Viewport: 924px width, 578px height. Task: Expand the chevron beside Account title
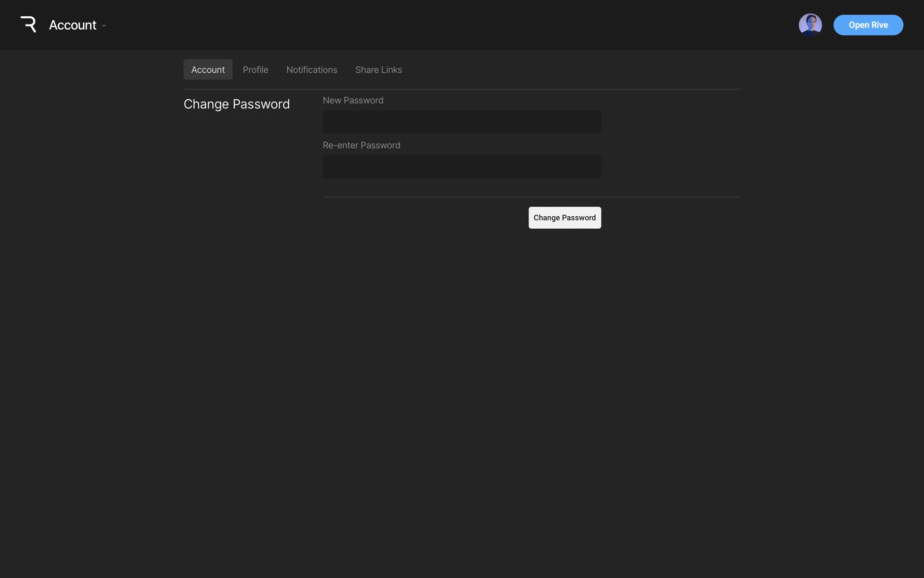(104, 26)
